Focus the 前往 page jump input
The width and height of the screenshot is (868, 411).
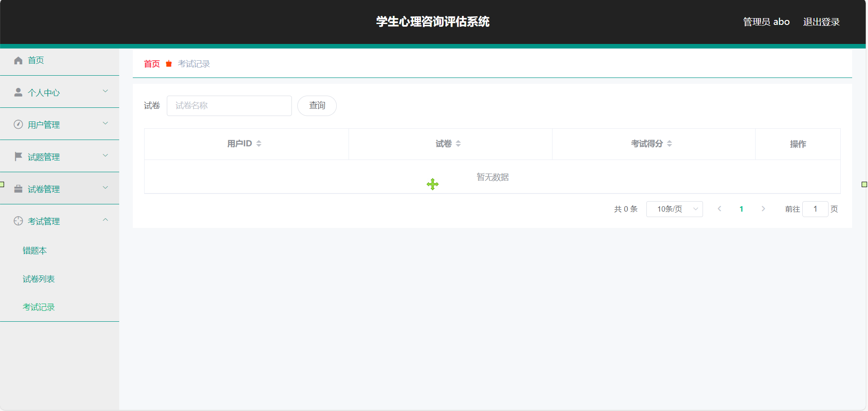tap(815, 209)
